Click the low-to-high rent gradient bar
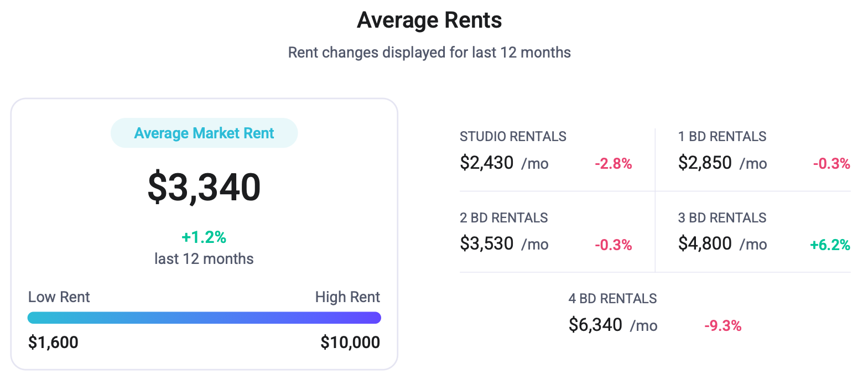Image resolution: width=868 pixels, height=384 pixels. 204,318
